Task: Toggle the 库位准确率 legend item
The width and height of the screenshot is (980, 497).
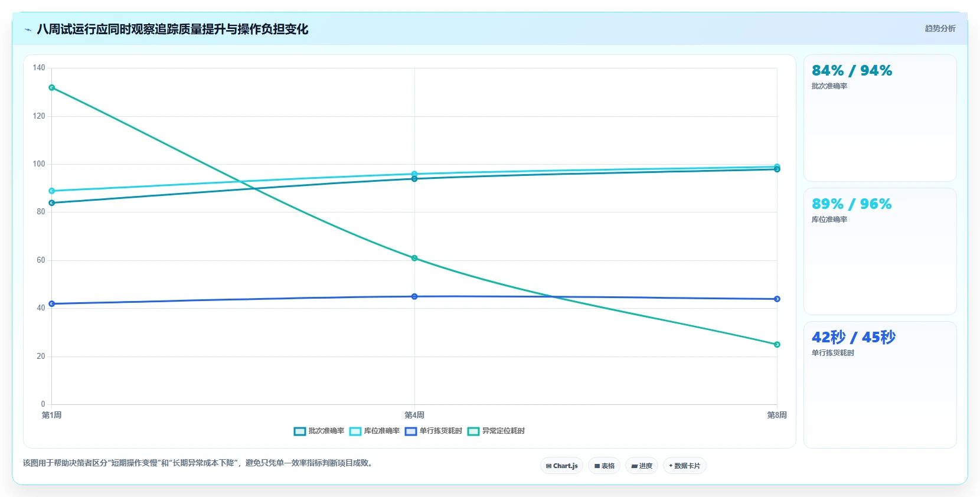Action: coord(374,431)
